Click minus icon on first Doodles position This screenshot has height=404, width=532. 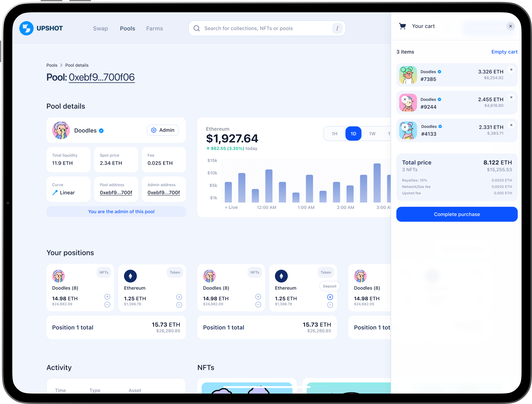[x=107, y=305]
